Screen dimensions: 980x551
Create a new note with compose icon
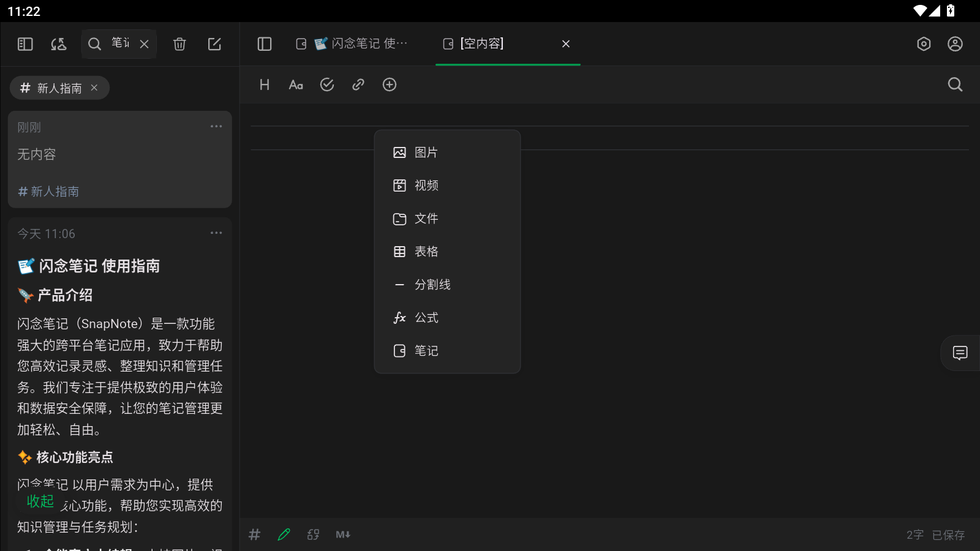coord(214,43)
